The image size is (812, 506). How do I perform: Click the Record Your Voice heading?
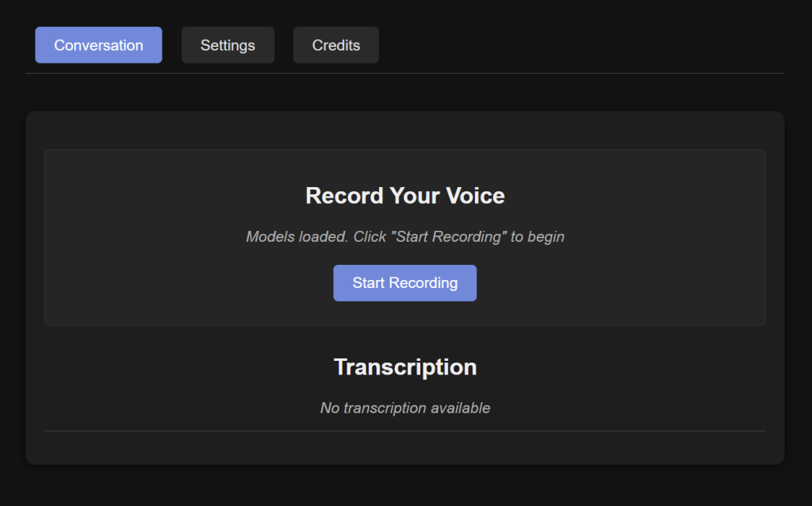tap(405, 196)
